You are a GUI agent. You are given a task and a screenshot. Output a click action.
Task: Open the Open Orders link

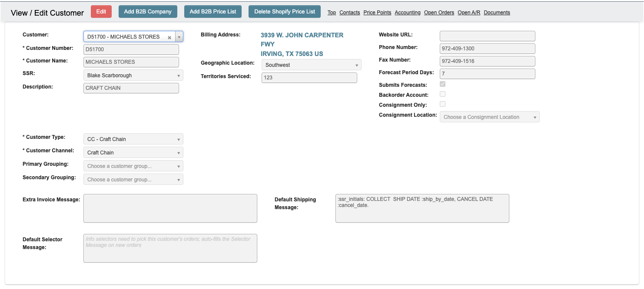coord(439,13)
